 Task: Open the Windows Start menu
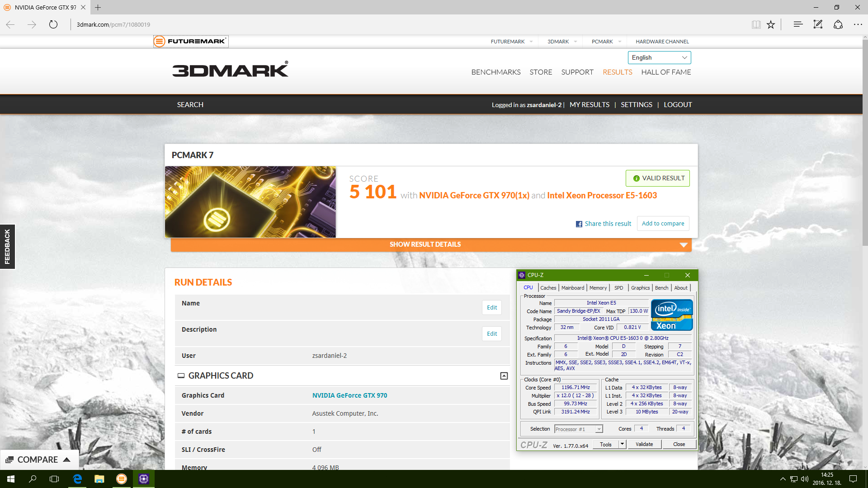11,479
